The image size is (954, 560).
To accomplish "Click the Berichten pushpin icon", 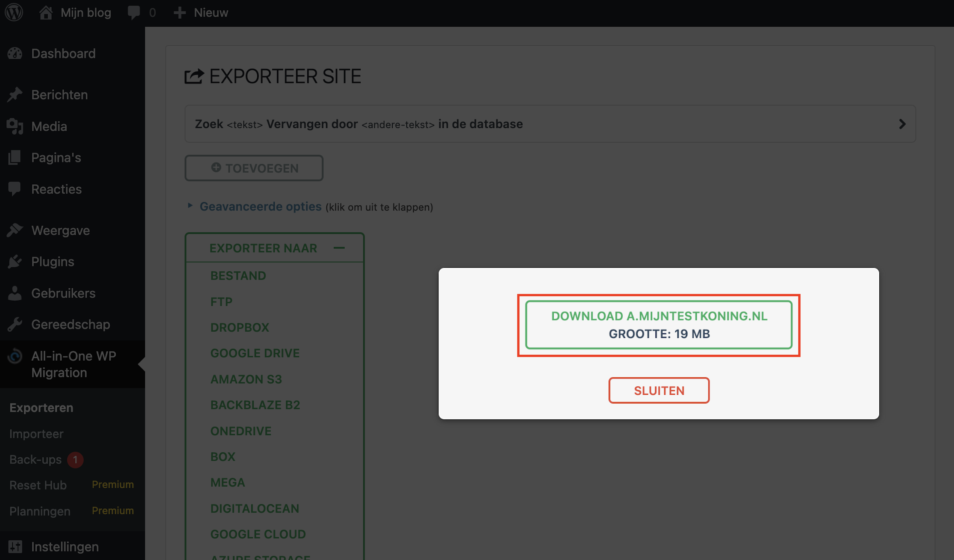I will [15, 95].
